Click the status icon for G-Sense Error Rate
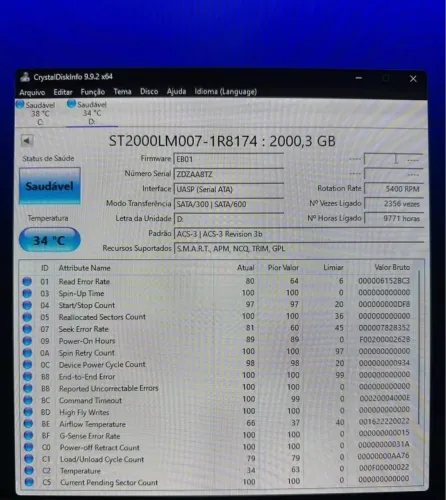446x500 pixels. point(28,436)
